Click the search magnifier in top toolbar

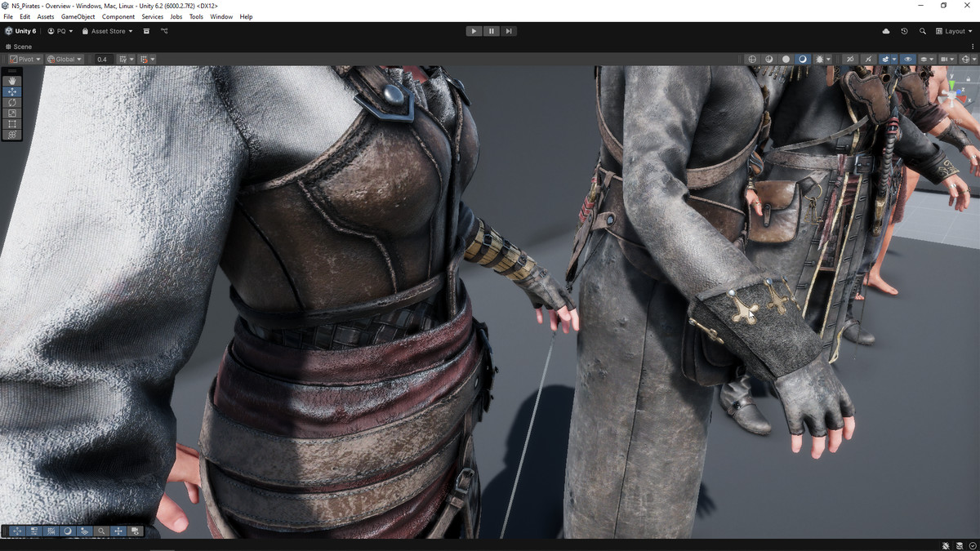click(923, 31)
